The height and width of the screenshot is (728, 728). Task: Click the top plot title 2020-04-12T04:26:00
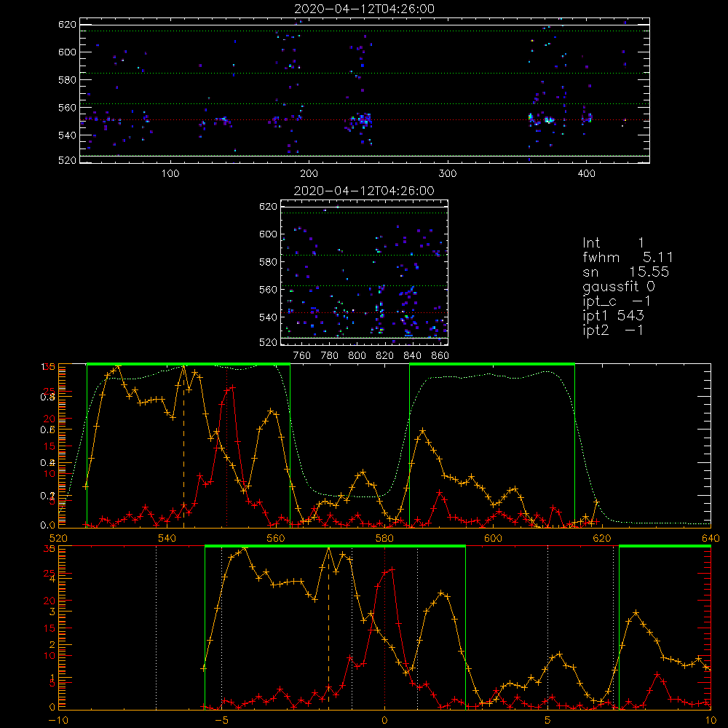point(365,9)
